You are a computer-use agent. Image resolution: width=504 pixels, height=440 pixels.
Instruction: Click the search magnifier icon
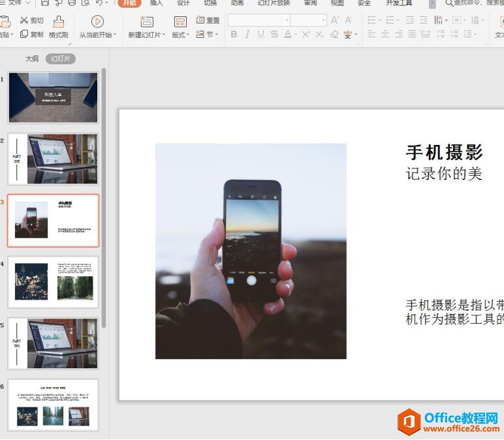coord(449,3)
